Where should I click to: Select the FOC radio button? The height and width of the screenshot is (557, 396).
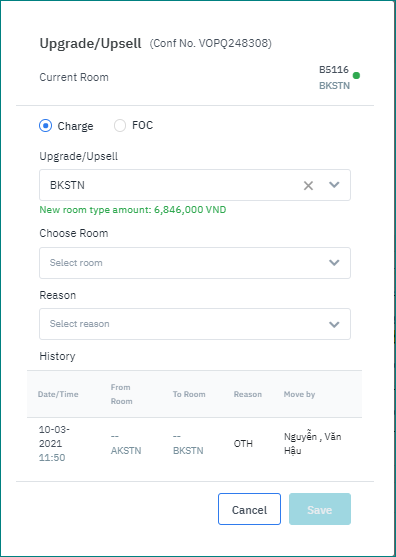point(120,126)
